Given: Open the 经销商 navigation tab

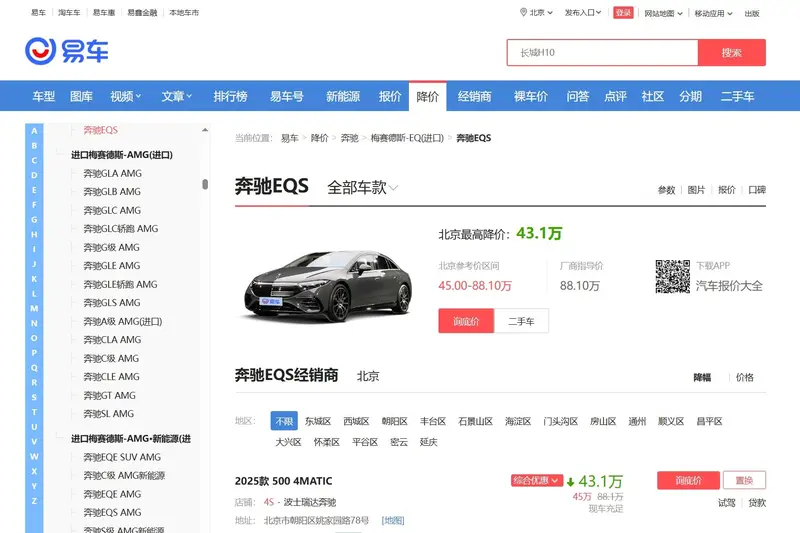Looking at the screenshot, I should [x=474, y=96].
